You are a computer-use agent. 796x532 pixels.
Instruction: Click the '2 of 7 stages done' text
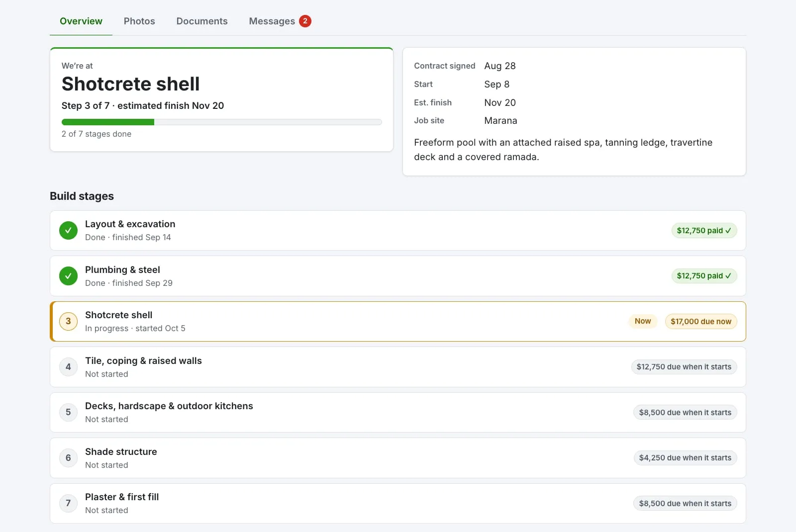[x=97, y=134]
